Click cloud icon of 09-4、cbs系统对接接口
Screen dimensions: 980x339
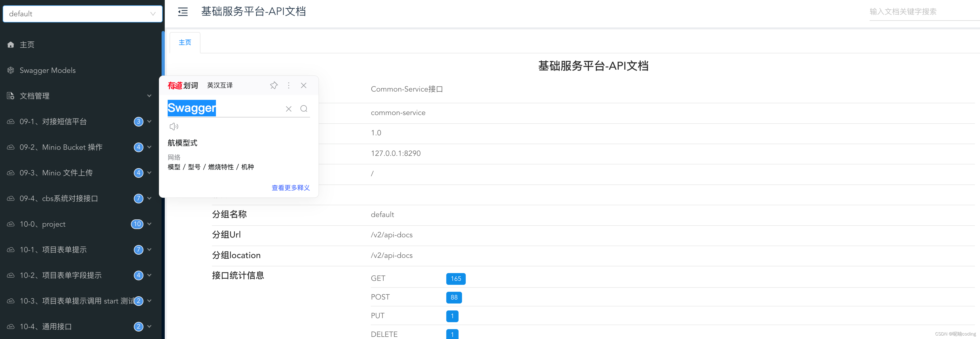pos(11,198)
